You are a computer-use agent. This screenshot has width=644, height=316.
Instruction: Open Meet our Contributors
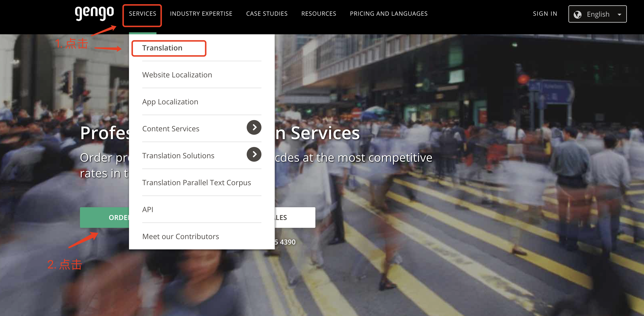pyautogui.click(x=180, y=237)
